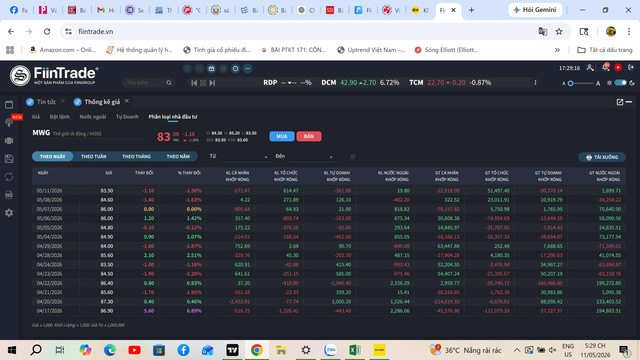Click the BÁN sell button

point(309,136)
